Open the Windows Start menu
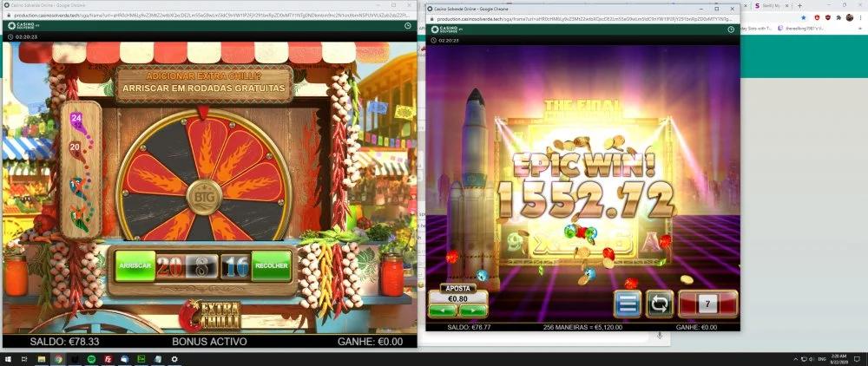The width and height of the screenshot is (868, 366). click(8, 359)
